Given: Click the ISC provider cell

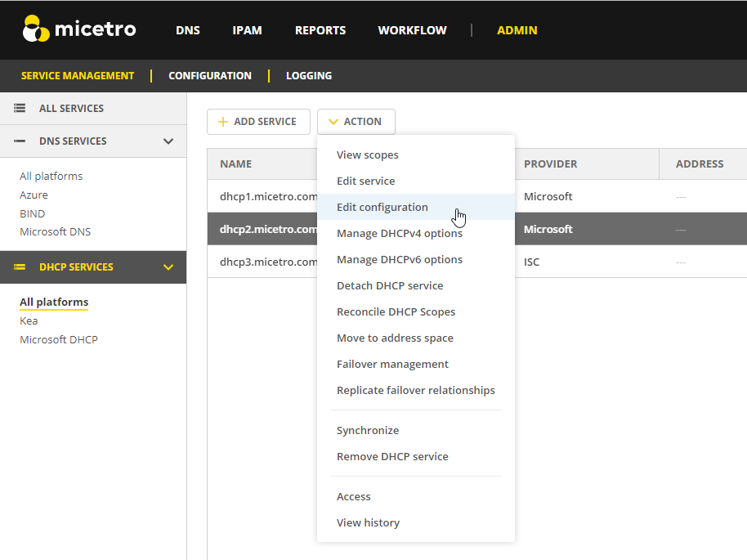Looking at the screenshot, I should point(532,262).
